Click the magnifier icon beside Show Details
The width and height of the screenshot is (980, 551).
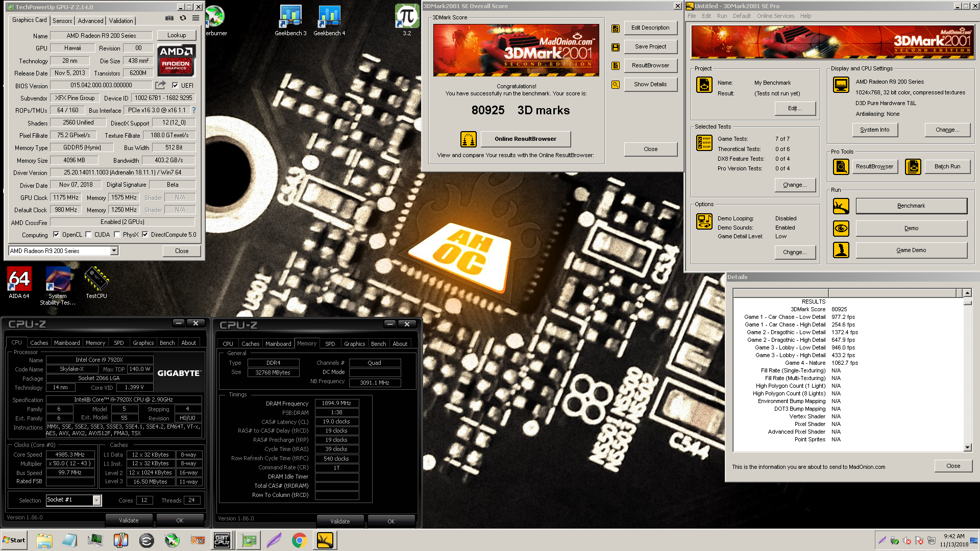616,85
